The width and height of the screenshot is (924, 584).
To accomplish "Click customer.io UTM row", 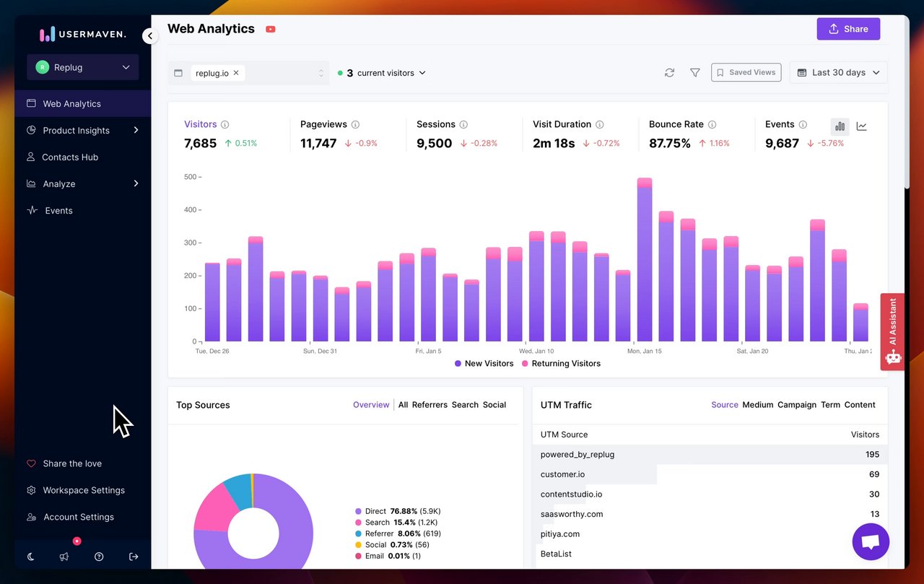I will (x=710, y=474).
